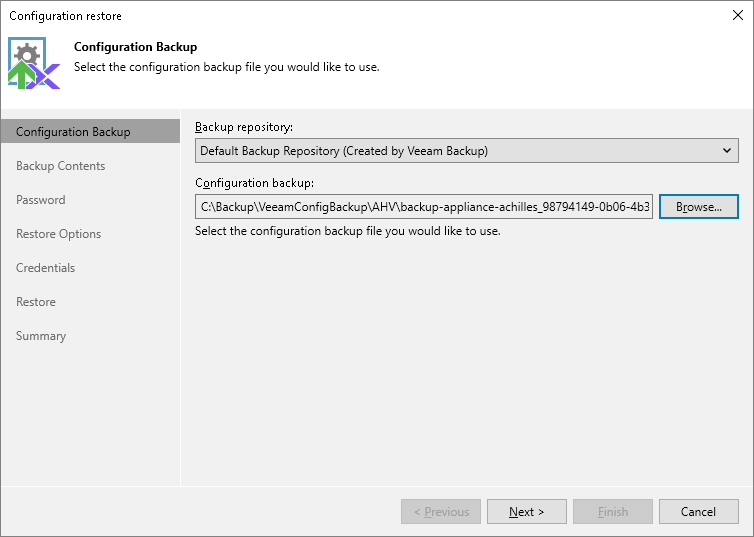This screenshot has width=754, height=537.
Task: Click the Configuration backup path field
Action: click(x=424, y=207)
